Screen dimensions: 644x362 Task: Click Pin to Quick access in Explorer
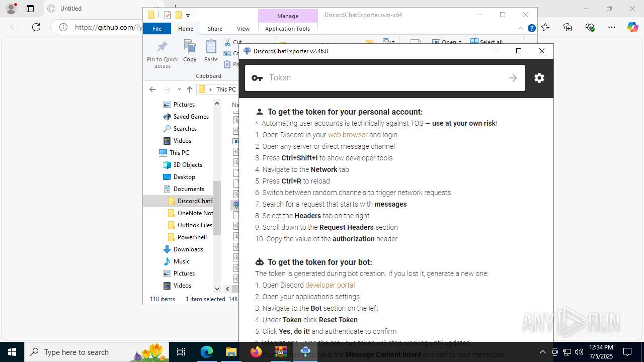(x=162, y=54)
